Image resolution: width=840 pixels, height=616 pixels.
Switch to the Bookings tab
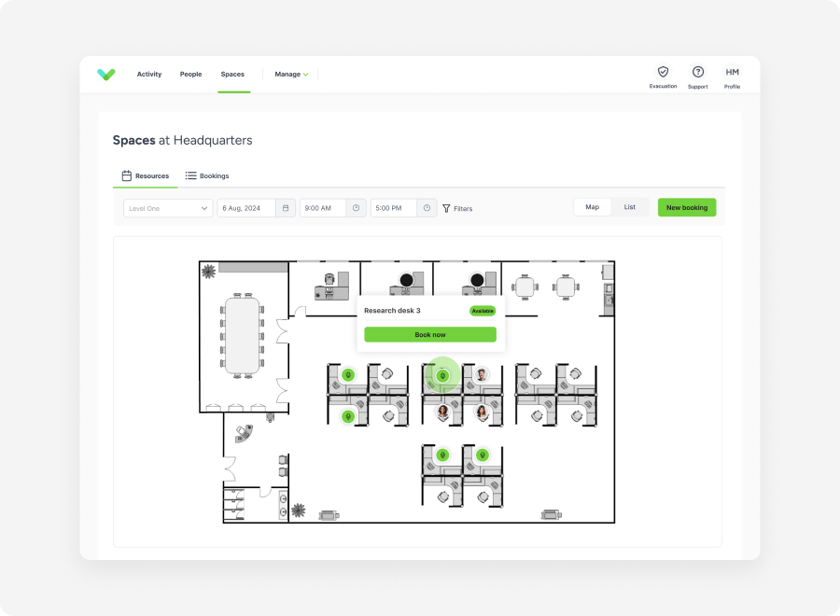pos(207,176)
